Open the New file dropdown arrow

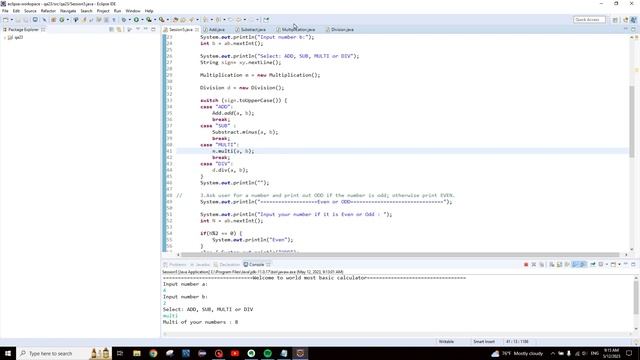[11, 20]
